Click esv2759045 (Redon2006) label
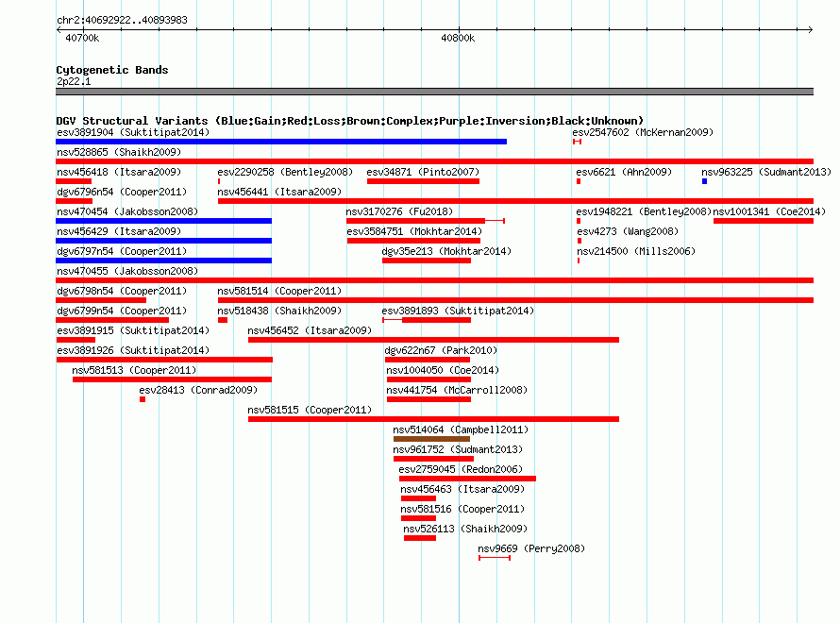Image resolution: width=840 pixels, height=623 pixels. pos(461,469)
